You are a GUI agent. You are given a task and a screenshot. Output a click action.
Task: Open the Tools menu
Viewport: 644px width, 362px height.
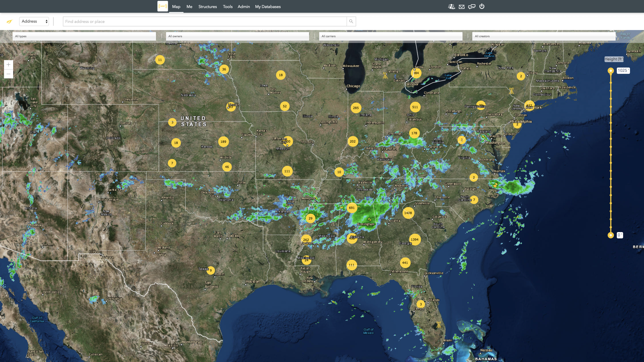click(x=227, y=7)
